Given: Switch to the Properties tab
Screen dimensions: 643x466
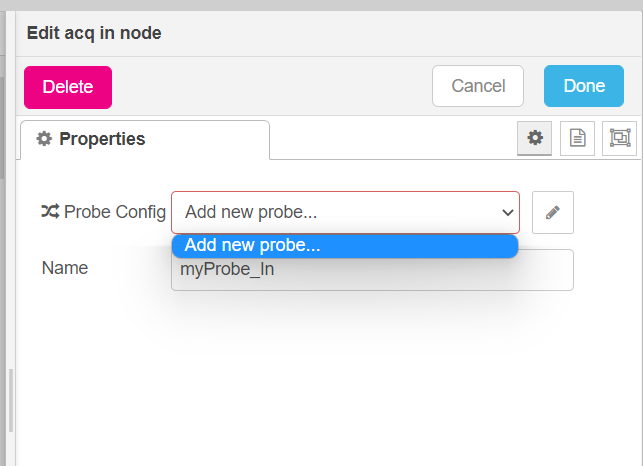Looking at the screenshot, I should [145, 139].
